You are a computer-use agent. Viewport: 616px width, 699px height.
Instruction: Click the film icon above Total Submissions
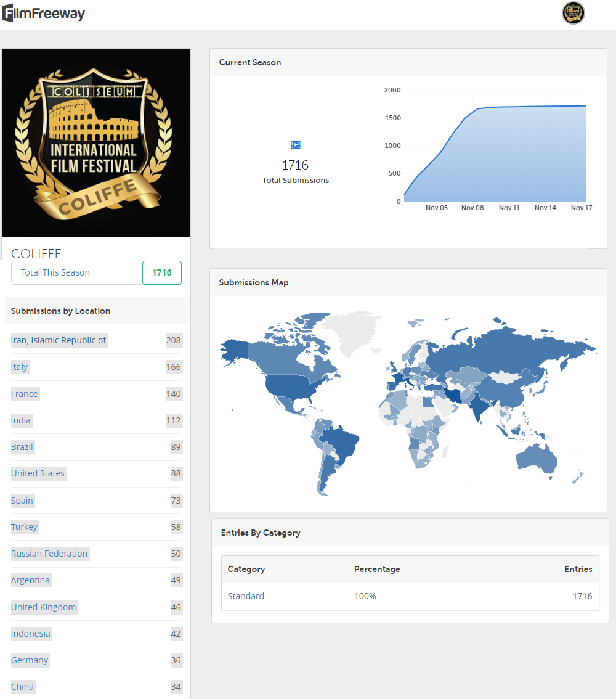295,145
